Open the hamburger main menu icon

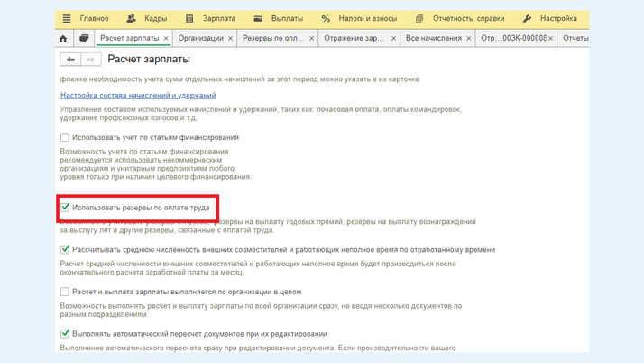(67, 18)
